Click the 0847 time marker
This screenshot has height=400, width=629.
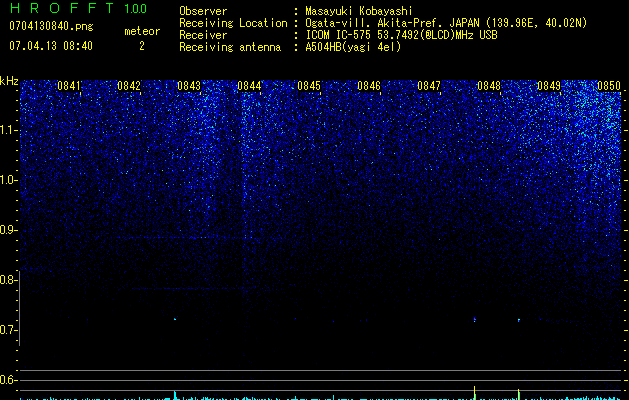pyautogui.click(x=429, y=86)
